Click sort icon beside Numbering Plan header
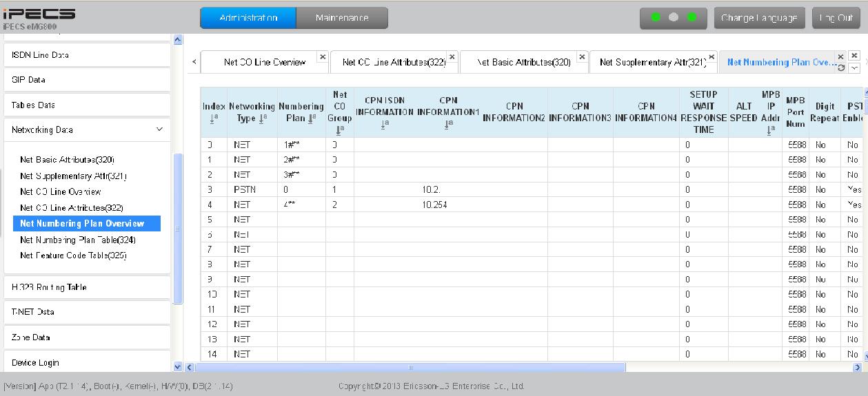Image resolution: width=868 pixels, height=396 pixels. [x=312, y=118]
